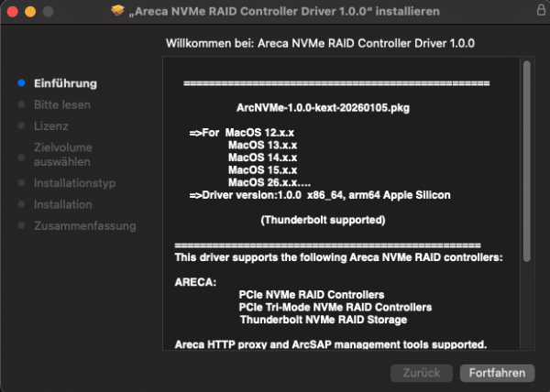This screenshot has height=392, width=550.
Task: Click 'This driver supports the following' sentence
Action: click(338, 257)
